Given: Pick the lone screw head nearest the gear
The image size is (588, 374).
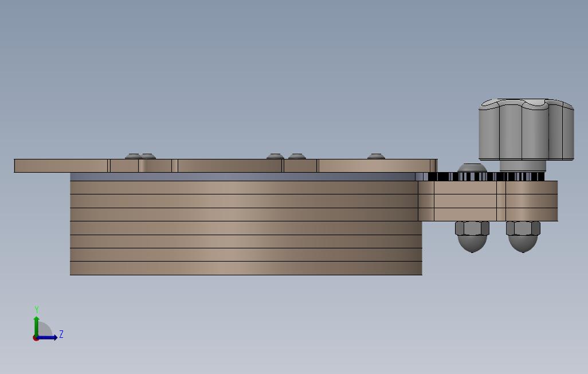Looking at the screenshot, I should pos(376,156).
